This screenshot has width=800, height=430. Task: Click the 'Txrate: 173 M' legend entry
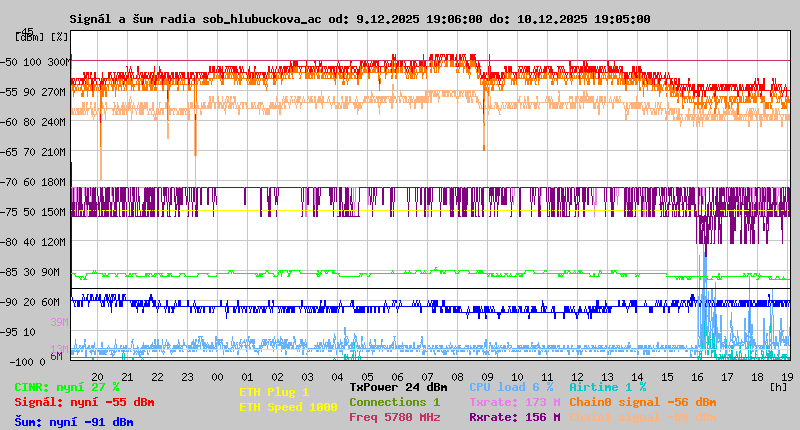pos(515,402)
